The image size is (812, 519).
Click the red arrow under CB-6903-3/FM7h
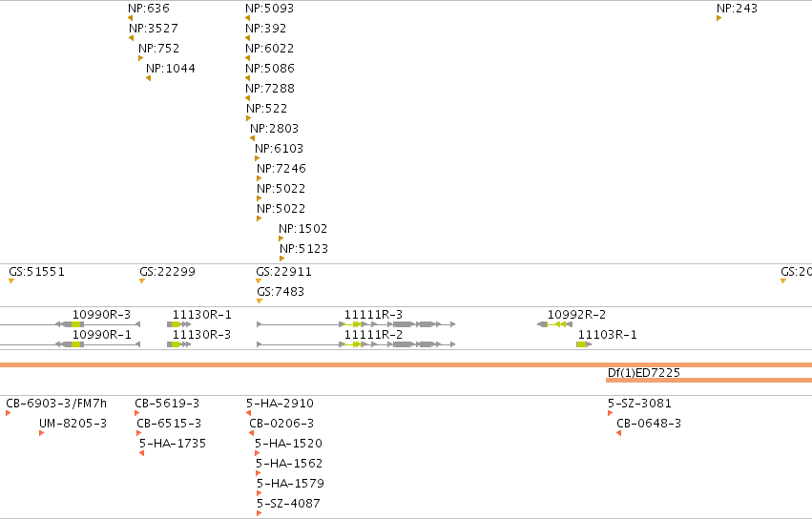point(9,413)
